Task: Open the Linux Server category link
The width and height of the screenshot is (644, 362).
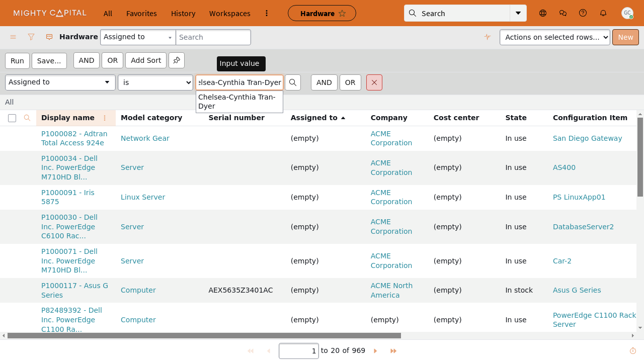Action: [143, 197]
